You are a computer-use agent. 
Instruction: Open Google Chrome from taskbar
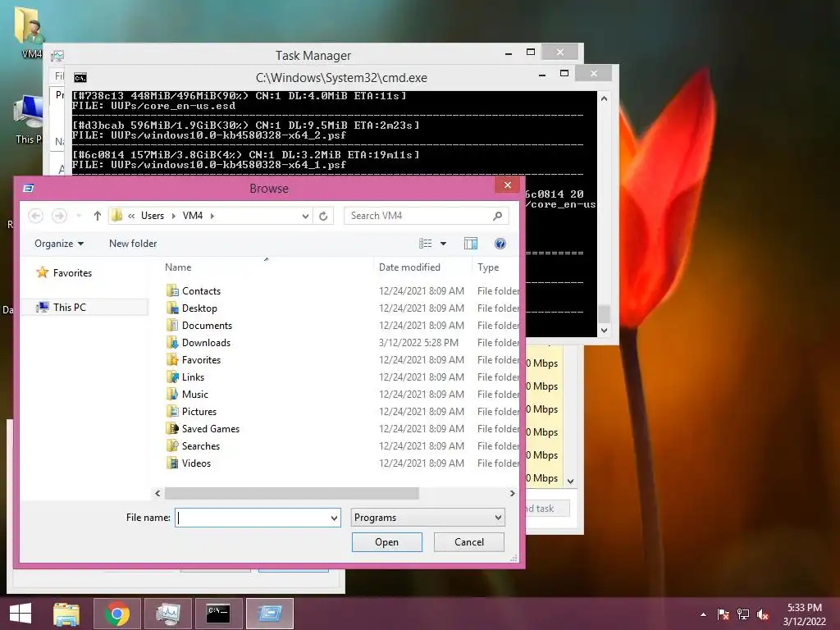(x=117, y=614)
